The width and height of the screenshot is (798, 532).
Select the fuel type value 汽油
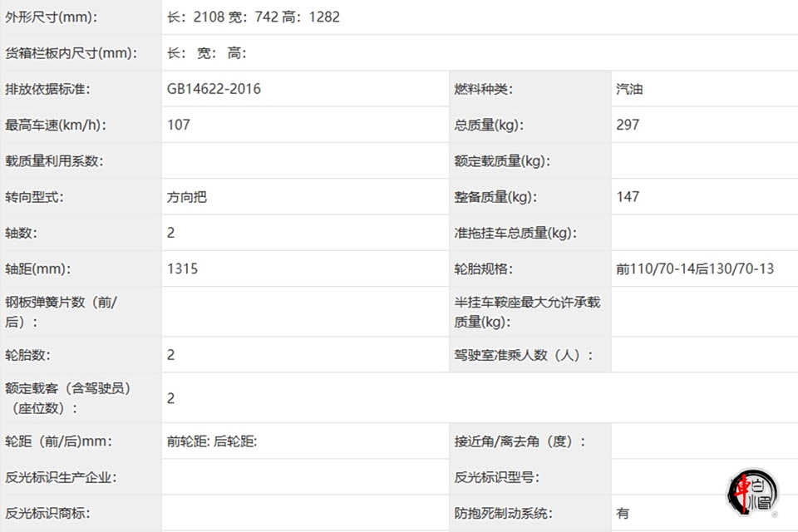[x=629, y=89]
